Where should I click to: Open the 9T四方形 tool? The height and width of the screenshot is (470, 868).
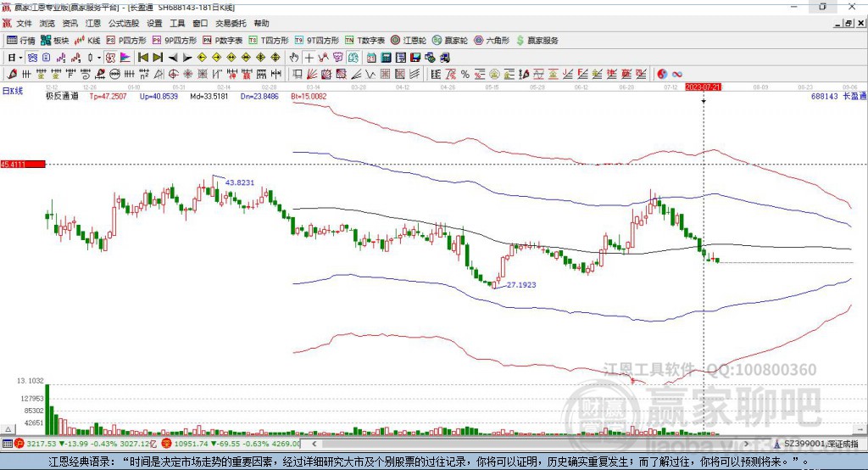tap(317, 41)
